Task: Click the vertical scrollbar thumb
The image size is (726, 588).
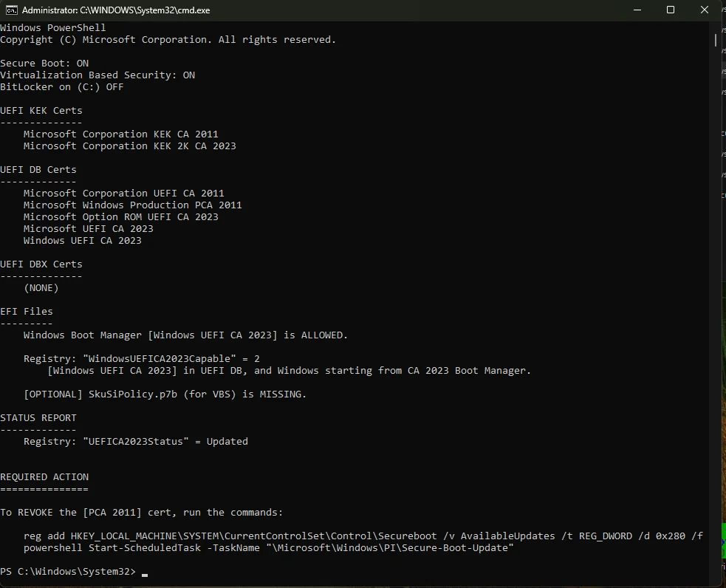Action: click(716, 40)
